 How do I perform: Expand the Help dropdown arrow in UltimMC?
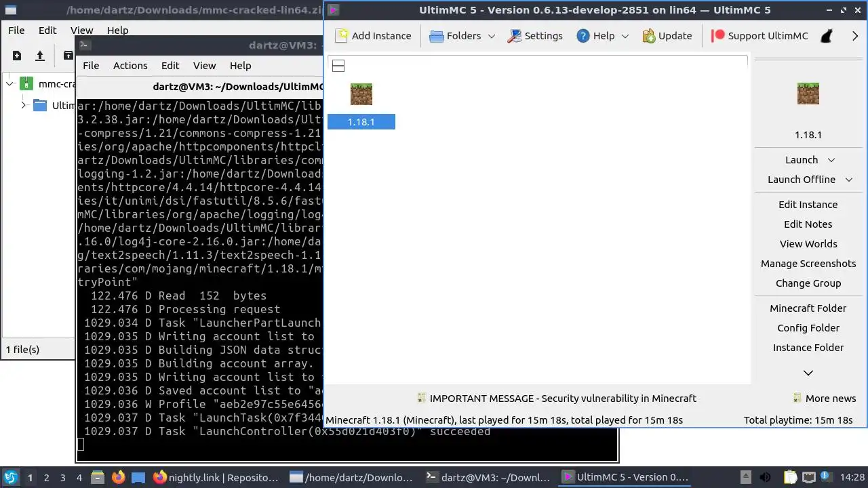(625, 36)
